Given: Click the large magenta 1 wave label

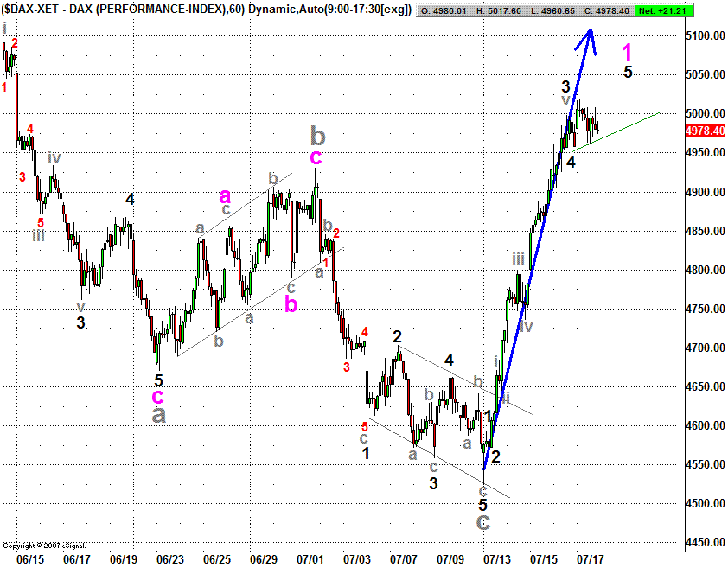Looking at the screenshot, I should (x=629, y=51).
